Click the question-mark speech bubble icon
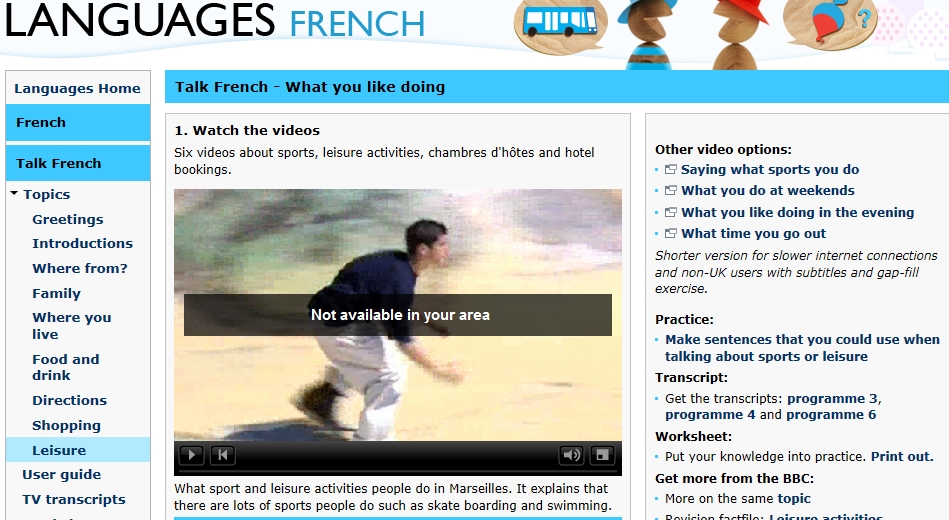The width and height of the screenshot is (949, 520). 830,22
